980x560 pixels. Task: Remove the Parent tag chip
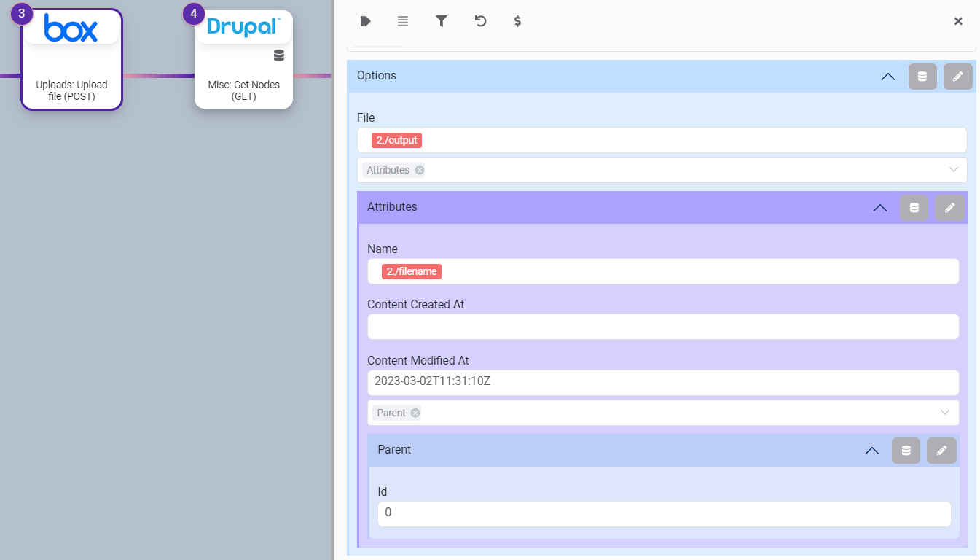click(415, 413)
